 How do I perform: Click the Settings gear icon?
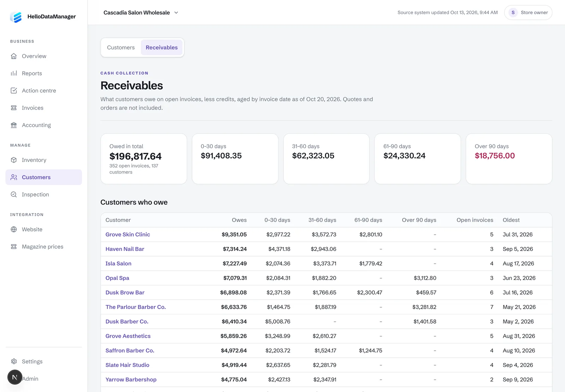[x=14, y=362]
